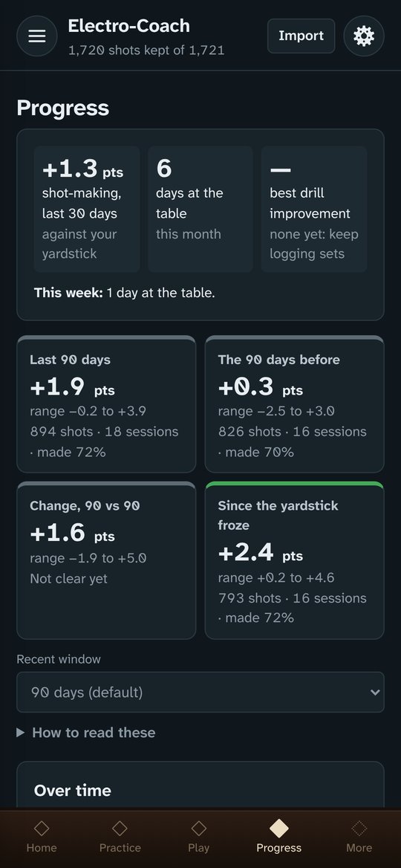Open the hamburger menu
The image size is (401, 868).
click(37, 36)
